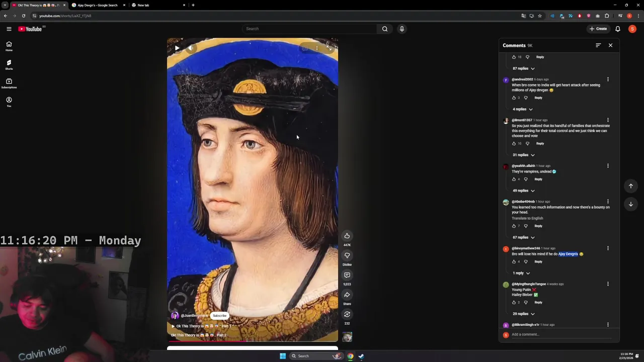Open the Windows Start menu

tap(283, 356)
